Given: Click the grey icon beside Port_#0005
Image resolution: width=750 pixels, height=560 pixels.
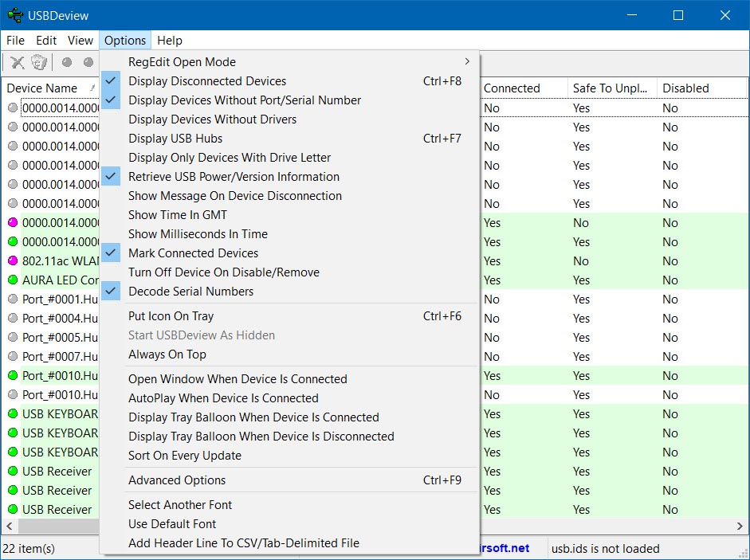Looking at the screenshot, I should click(x=13, y=337).
